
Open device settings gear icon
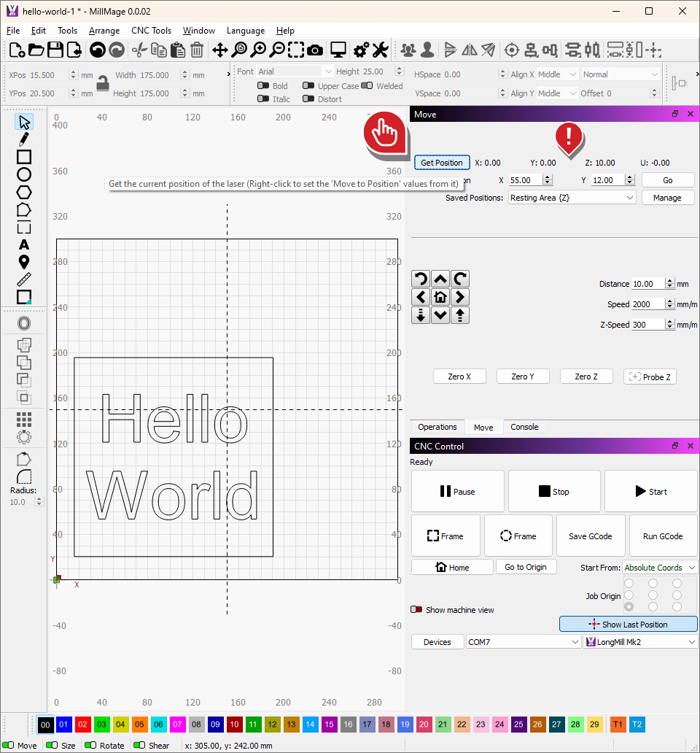coord(360,50)
